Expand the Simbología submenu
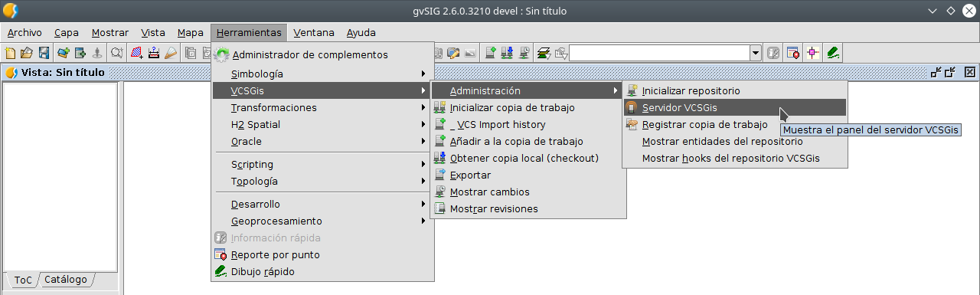The image size is (980, 295). pyautogui.click(x=322, y=74)
